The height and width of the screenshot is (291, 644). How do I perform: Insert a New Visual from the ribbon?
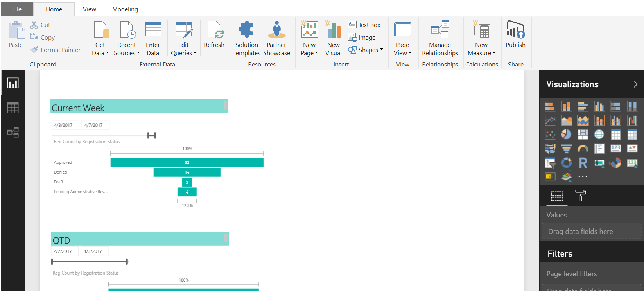[334, 38]
